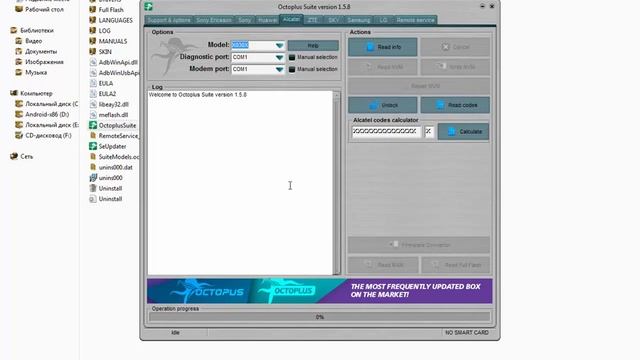Select the SeUpdater application icon in Explorer
The image size is (640, 360).
click(93, 146)
